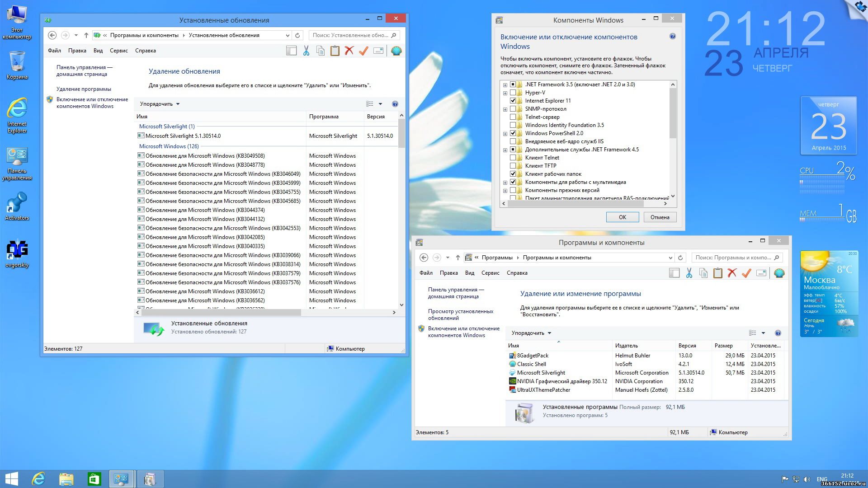
Task: Click the Windows Start button
Action: (x=11, y=479)
